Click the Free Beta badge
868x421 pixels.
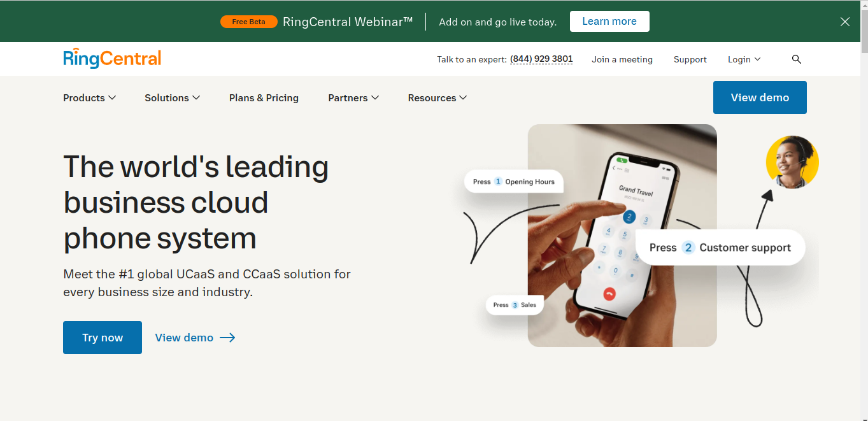[249, 22]
